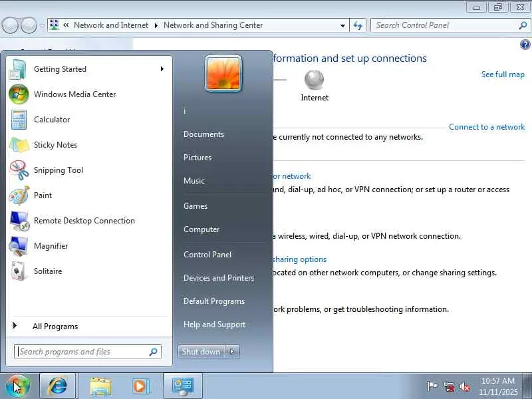The height and width of the screenshot is (399, 532).
Task: Open shutdown options arrow
Action: coord(232,352)
